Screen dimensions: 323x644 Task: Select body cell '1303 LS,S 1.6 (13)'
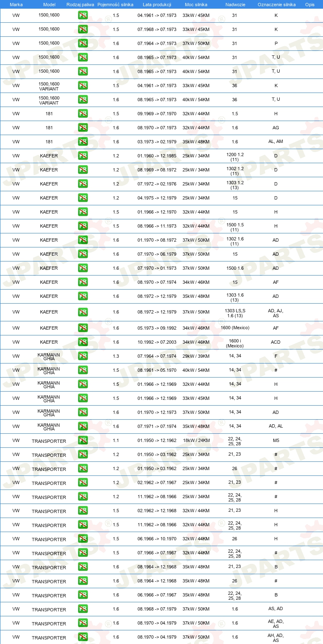click(235, 313)
